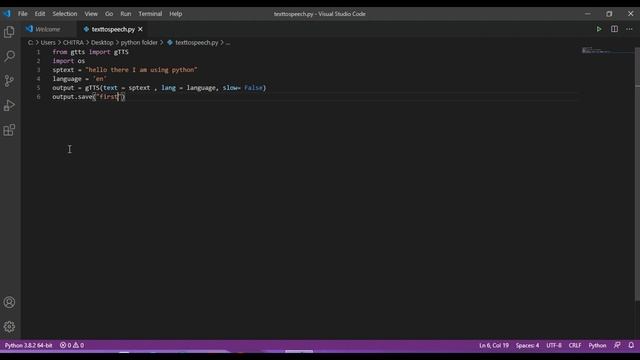This screenshot has width=640, height=360.
Task: Open the File menu
Action: point(22,14)
